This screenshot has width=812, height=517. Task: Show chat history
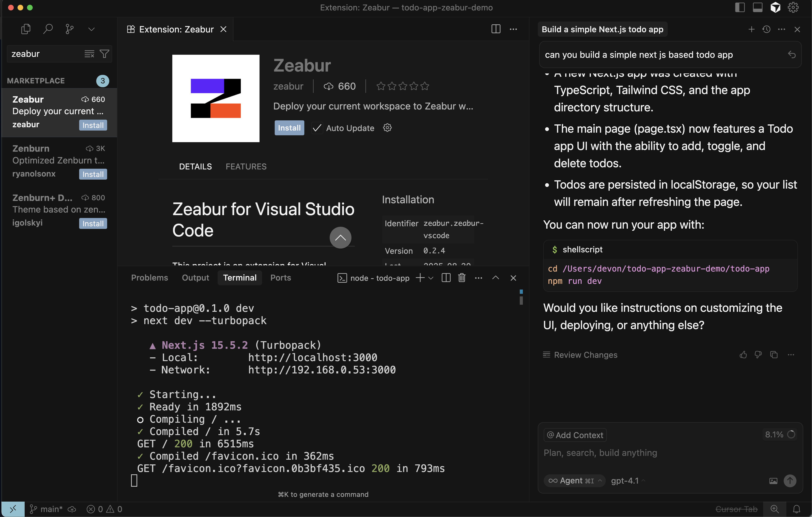click(766, 29)
